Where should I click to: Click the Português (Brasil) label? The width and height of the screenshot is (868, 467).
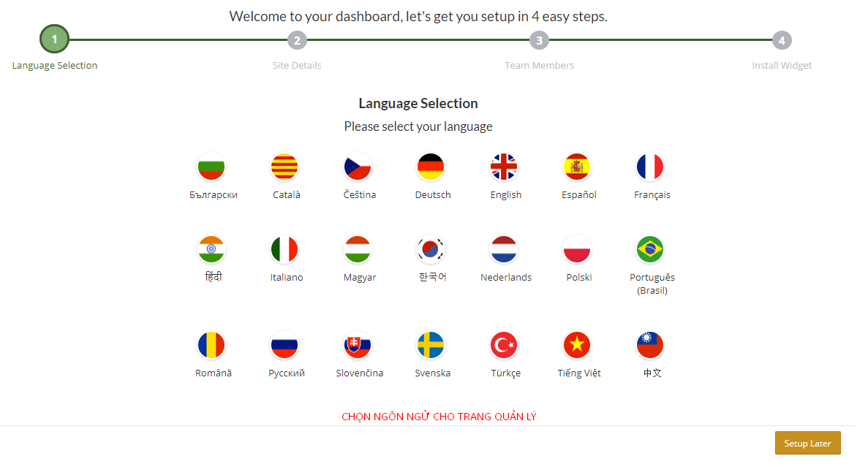[x=652, y=284]
